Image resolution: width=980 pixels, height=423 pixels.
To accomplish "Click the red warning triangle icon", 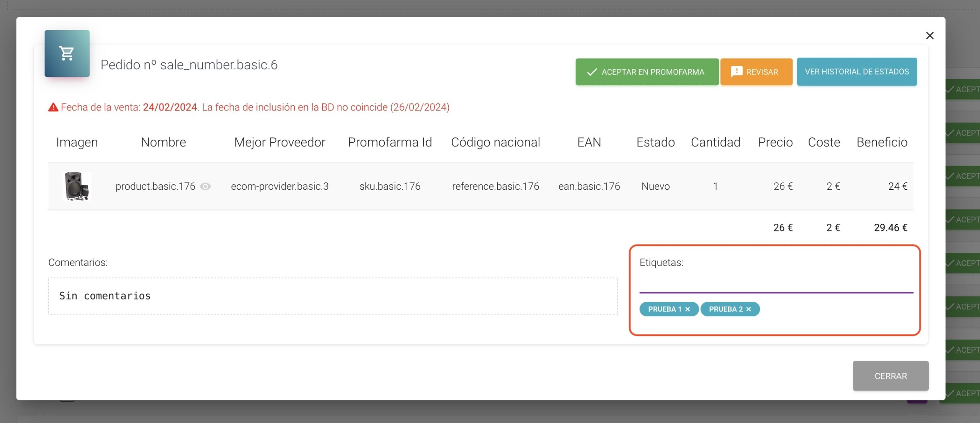I will click(x=53, y=107).
